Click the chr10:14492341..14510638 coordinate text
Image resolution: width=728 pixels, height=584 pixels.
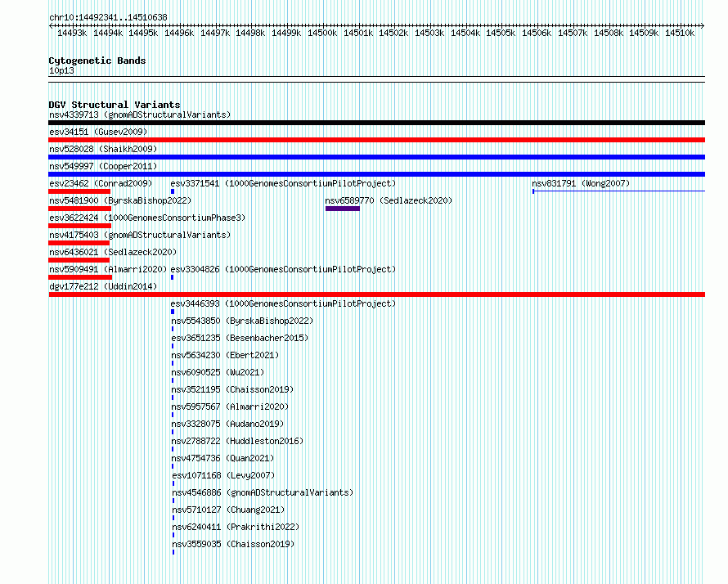click(x=108, y=17)
